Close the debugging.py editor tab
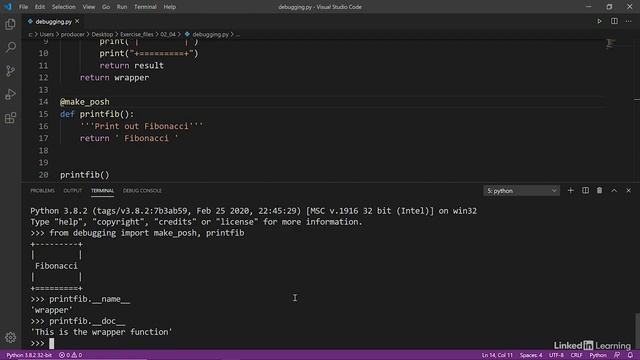This screenshot has height=360, width=640. click(77, 21)
